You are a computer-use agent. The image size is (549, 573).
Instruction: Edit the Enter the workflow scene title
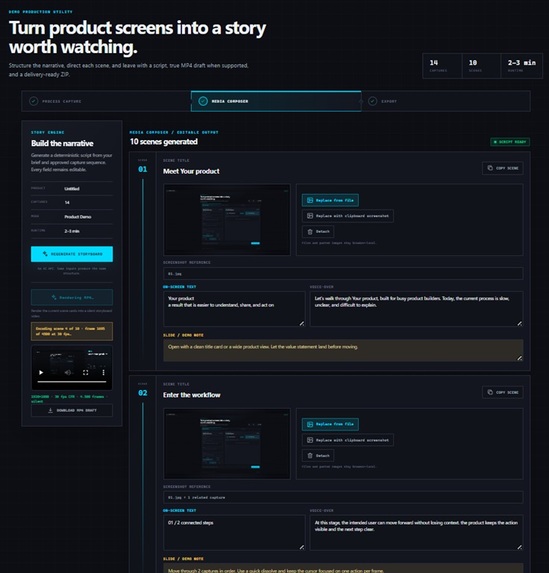click(192, 395)
